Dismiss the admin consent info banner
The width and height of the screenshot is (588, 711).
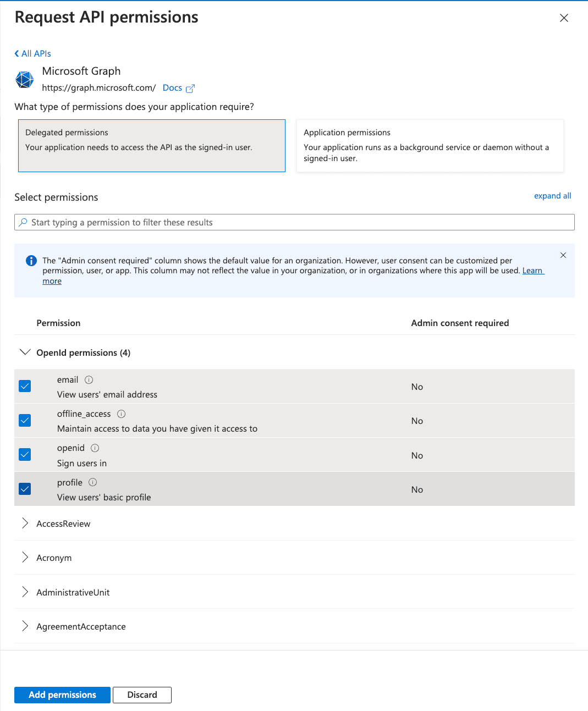point(563,255)
